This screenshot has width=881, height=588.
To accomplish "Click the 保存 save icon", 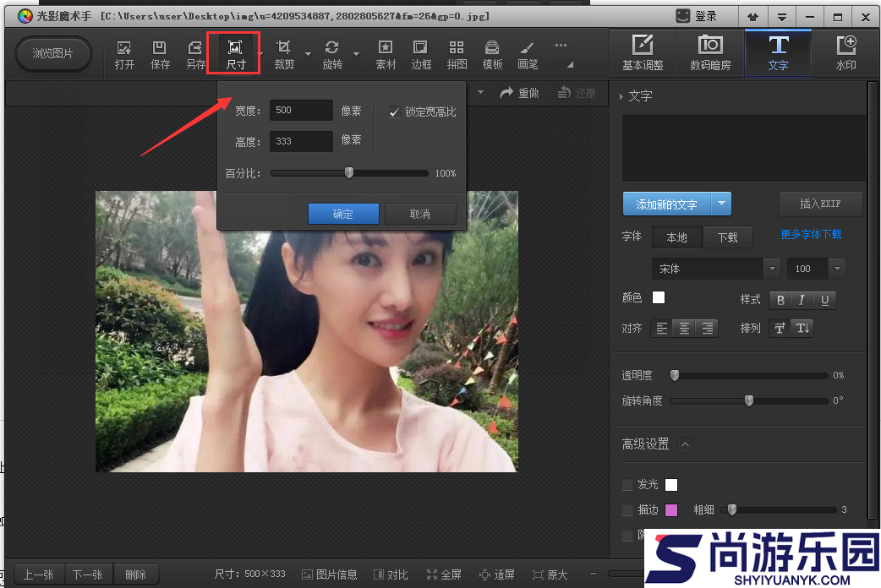I will coord(160,55).
